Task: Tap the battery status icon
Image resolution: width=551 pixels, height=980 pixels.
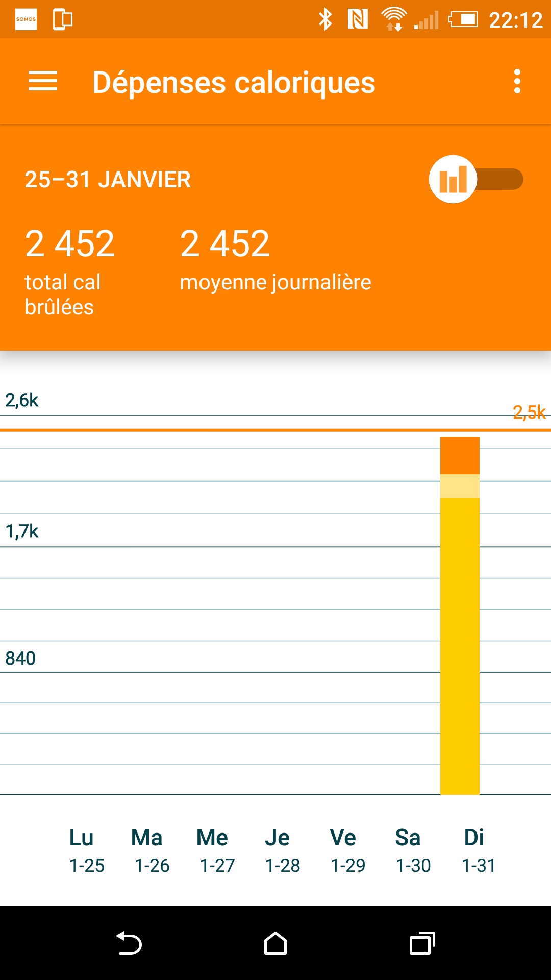Action: click(x=463, y=19)
